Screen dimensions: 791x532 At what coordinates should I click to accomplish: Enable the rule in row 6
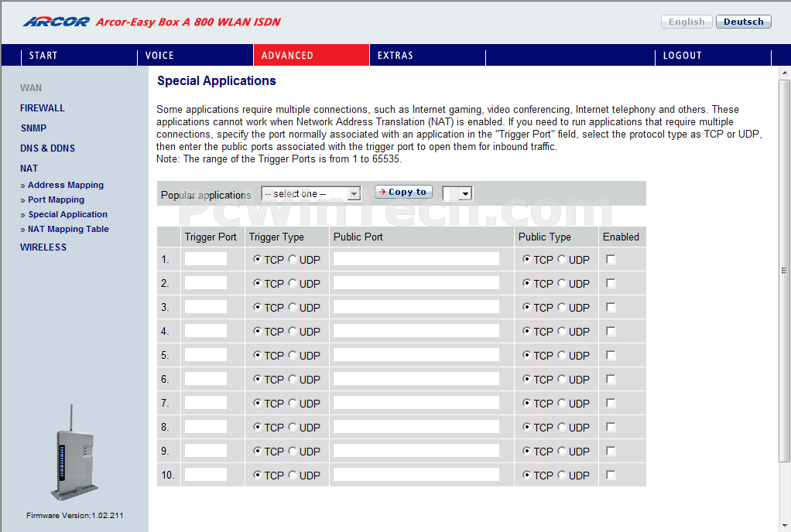tap(611, 379)
